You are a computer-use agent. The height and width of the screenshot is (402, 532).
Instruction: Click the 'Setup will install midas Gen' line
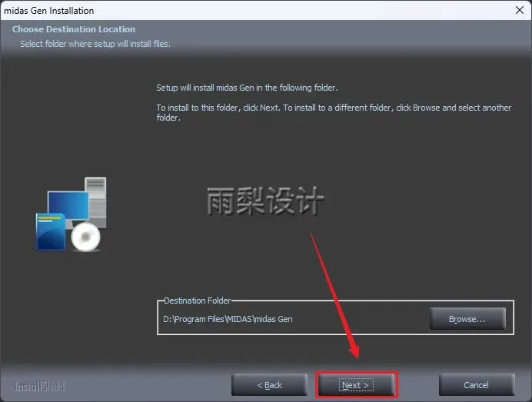click(x=247, y=88)
